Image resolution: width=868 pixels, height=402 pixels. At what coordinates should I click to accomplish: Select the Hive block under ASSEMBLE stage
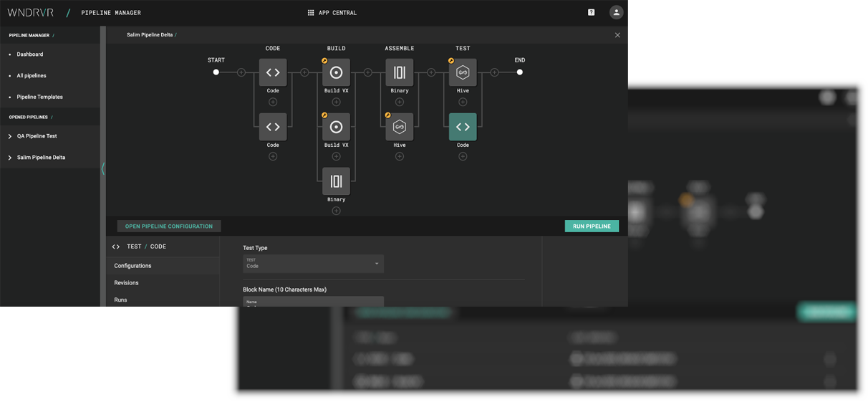[400, 127]
